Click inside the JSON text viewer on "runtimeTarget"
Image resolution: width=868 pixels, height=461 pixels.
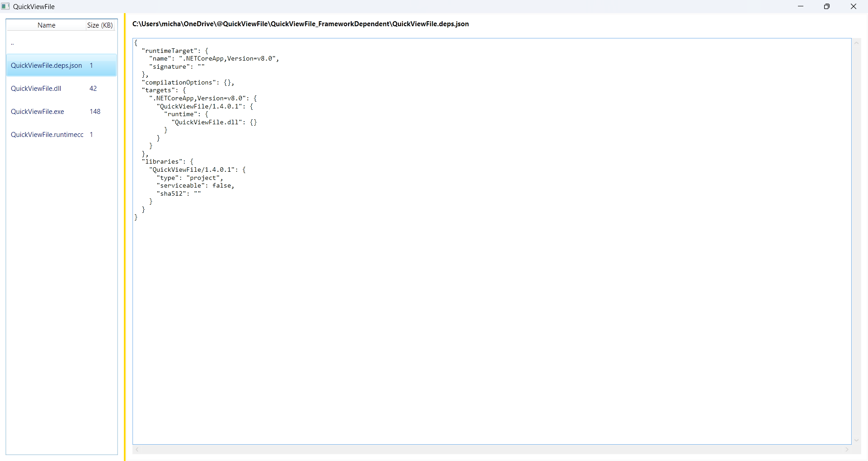pyautogui.click(x=170, y=51)
